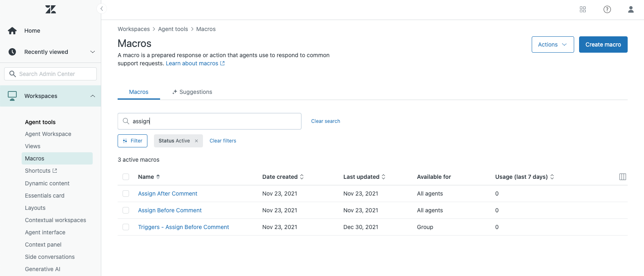644x276 pixels.
Task: Expand the Recently viewed section
Action: click(x=92, y=52)
